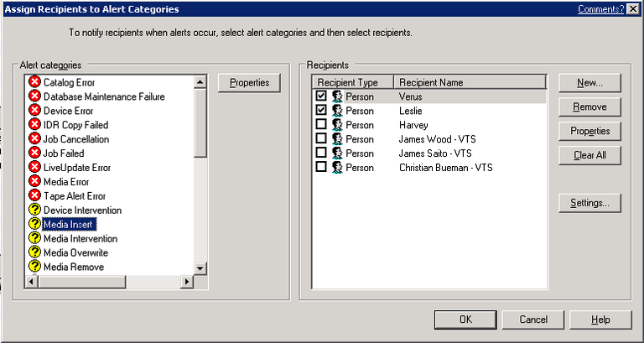Click the person icon next to Verus

(x=337, y=96)
